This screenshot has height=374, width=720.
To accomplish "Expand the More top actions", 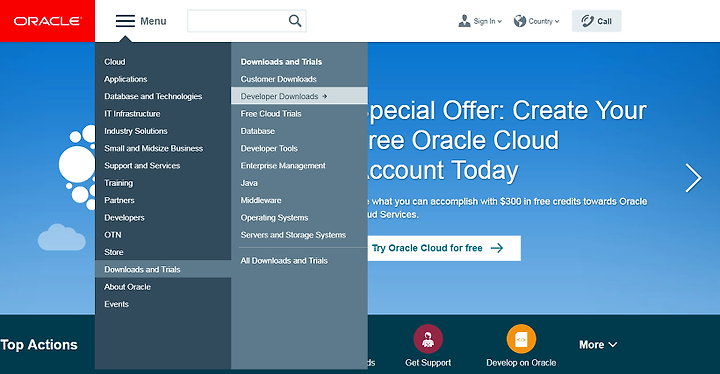I will (x=598, y=345).
